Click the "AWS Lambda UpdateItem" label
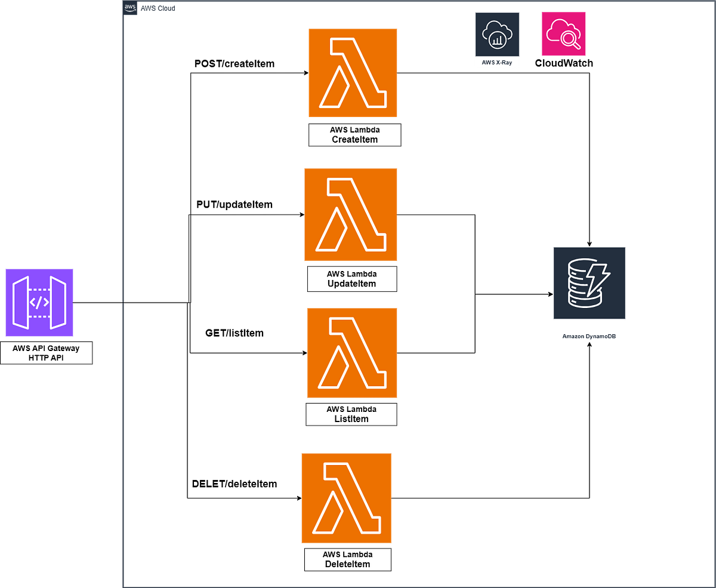Viewport: 716px width, 588px height. pyautogui.click(x=351, y=279)
